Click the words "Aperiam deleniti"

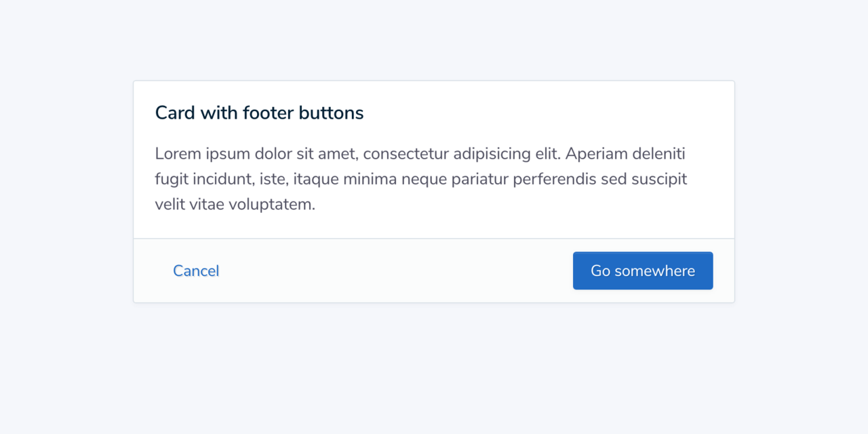(625, 154)
